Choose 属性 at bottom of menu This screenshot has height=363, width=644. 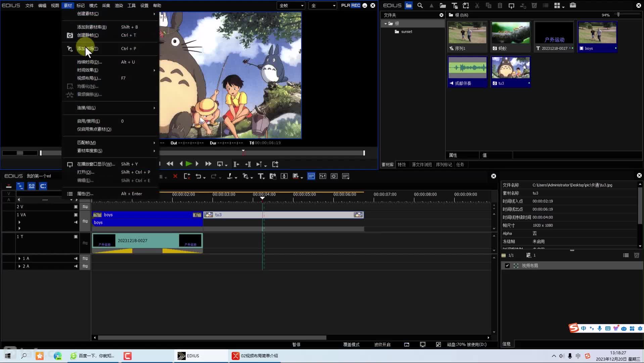[110, 194]
